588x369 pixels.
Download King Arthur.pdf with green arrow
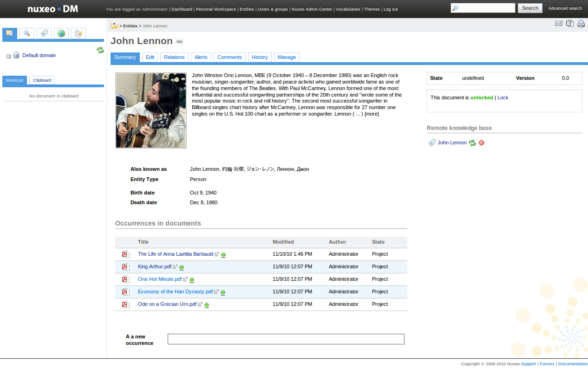click(x=182, y=267)
